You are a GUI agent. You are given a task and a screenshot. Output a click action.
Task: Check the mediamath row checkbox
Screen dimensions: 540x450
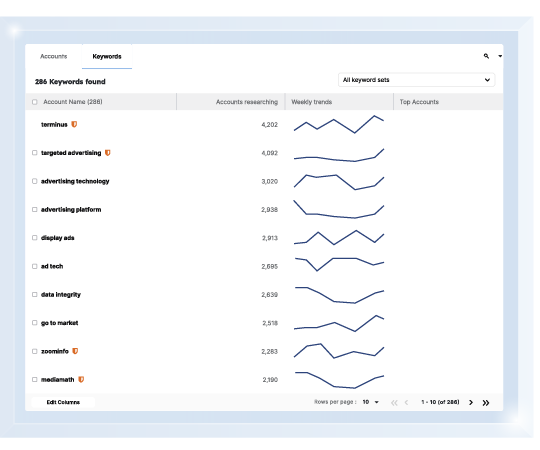pos(34,379)
